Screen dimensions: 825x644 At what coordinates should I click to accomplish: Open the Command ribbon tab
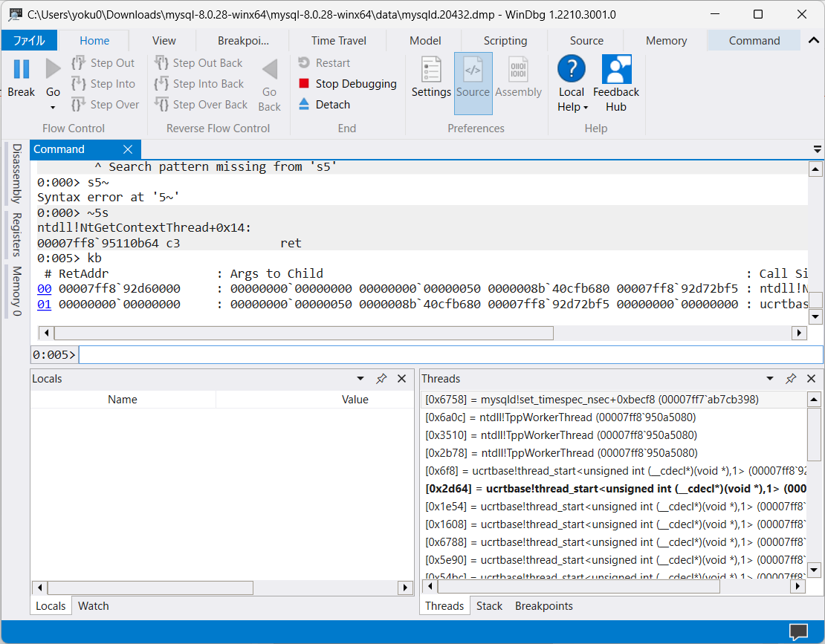(754, 40)
